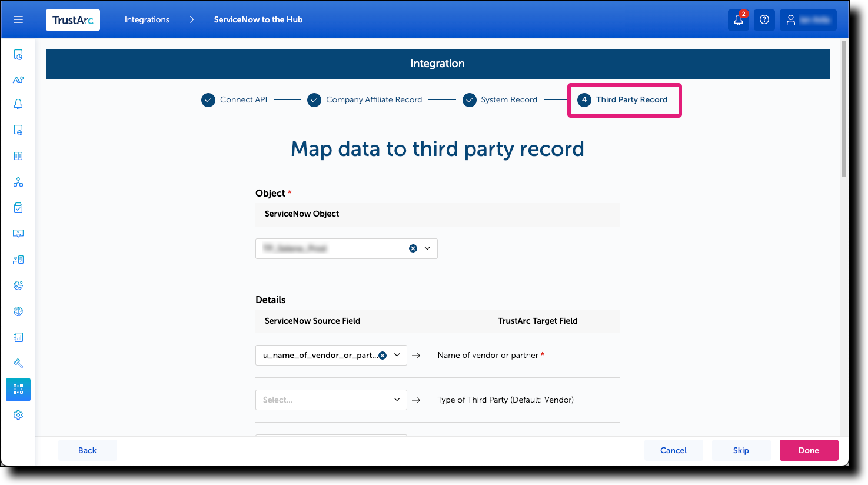Click the Done button
The height and width of the screenshot is (485, 868).
(809, 450)
